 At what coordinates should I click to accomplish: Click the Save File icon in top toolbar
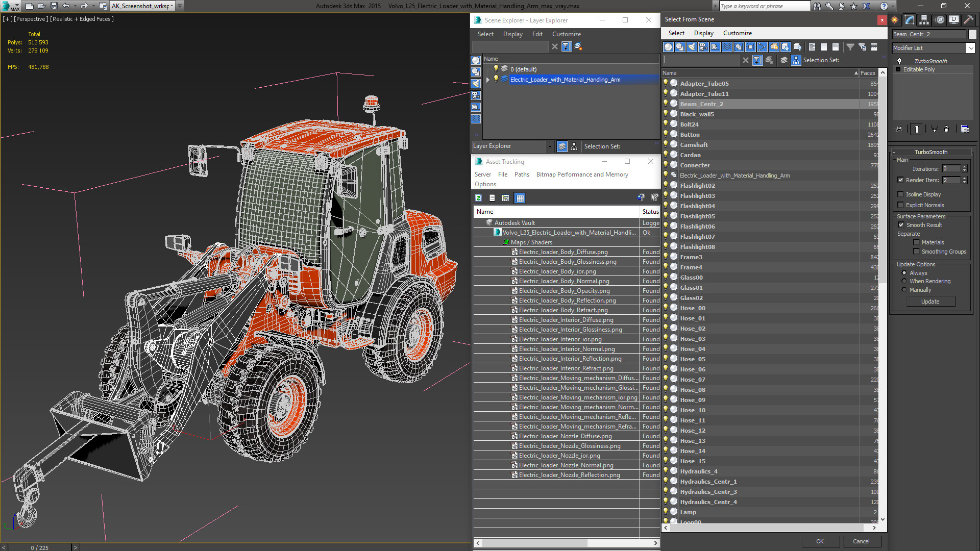(x=54, y=6)
